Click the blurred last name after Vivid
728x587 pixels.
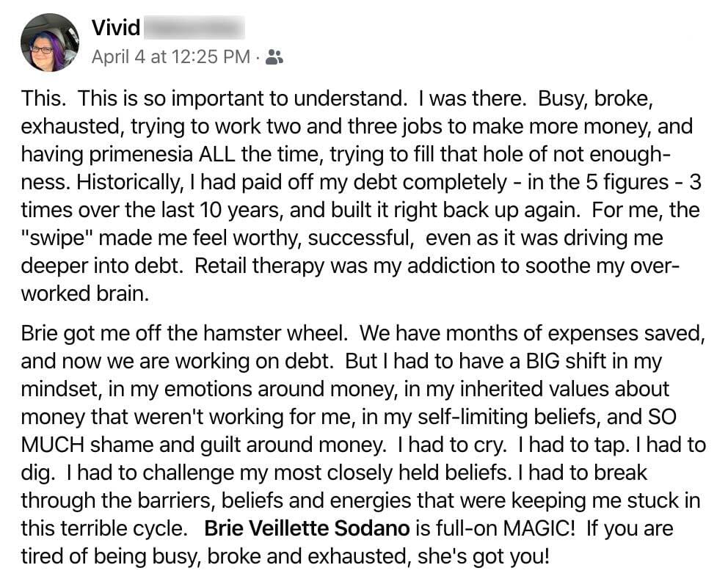point(194,27)
